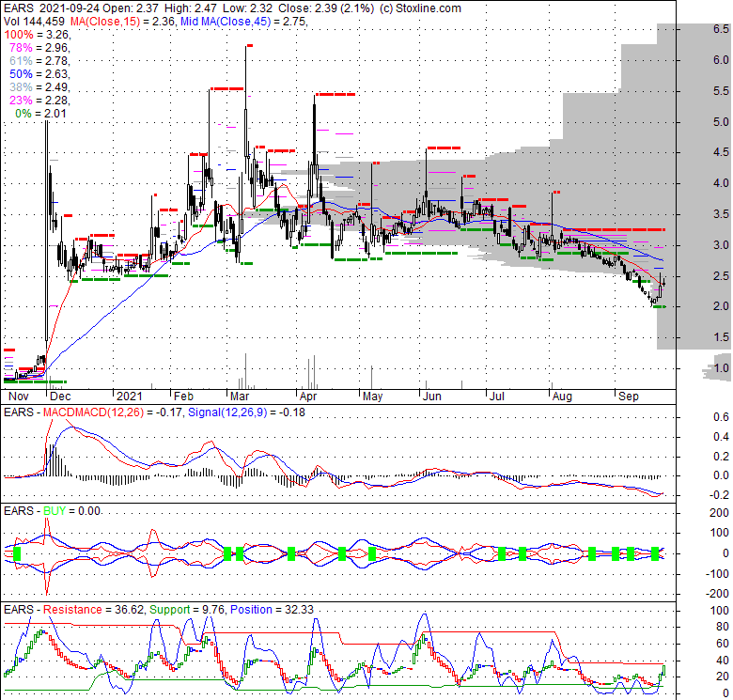This screenshot has height=700, width=733.
Task: Click the 'Resistance = 36.62' legend
Action: [94, 610]
